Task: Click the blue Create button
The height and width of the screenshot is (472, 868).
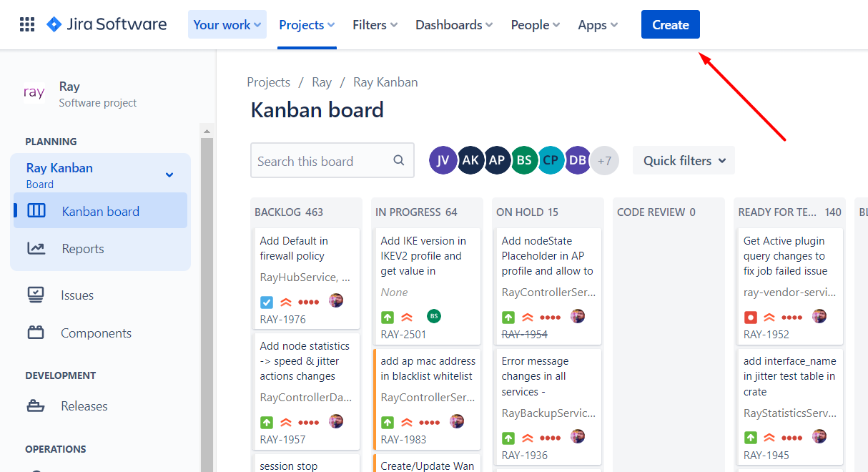Action: (x=670, y=24)
